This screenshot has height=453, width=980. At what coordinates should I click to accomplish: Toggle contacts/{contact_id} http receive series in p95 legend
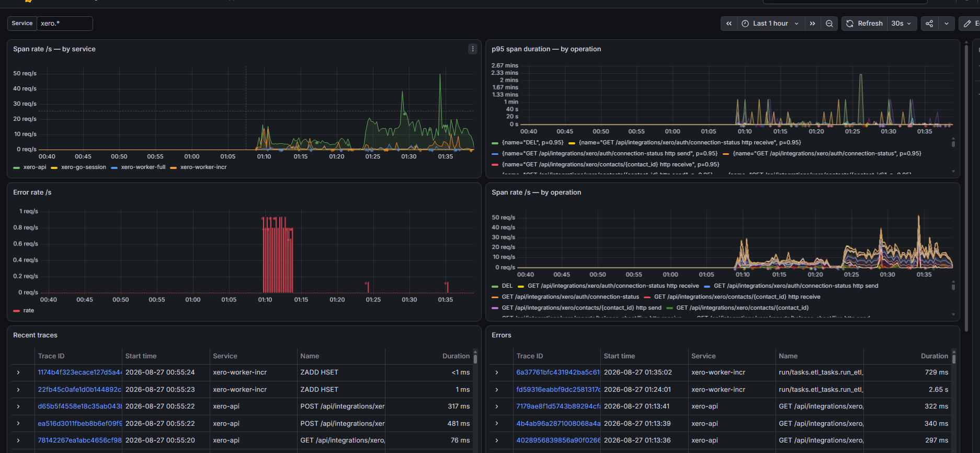pyautogui.click(x=610, y=165)
